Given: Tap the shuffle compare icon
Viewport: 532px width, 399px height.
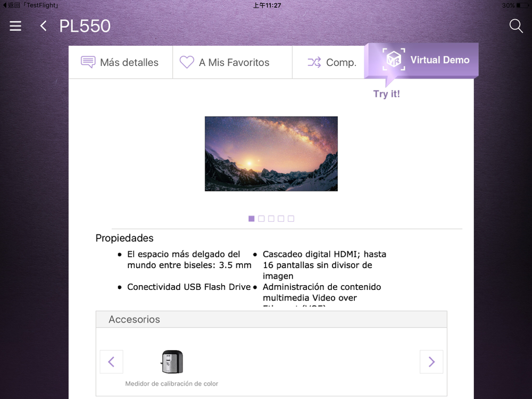Looking at the screenshot, I should [x=314, y=62].
